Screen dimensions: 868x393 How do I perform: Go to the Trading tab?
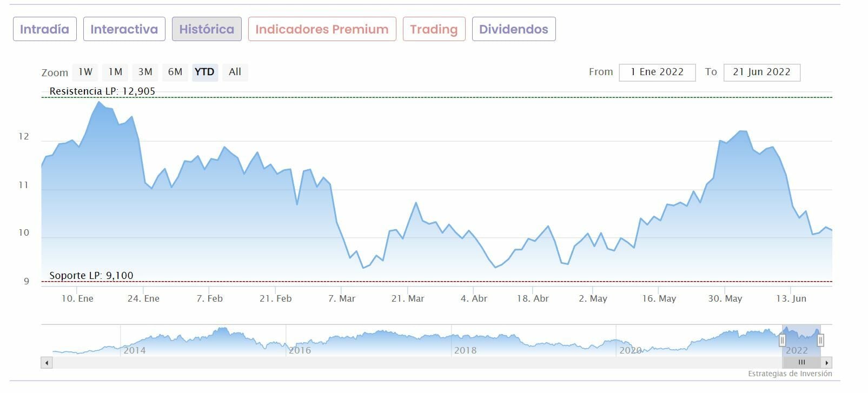tap(434, 29)
